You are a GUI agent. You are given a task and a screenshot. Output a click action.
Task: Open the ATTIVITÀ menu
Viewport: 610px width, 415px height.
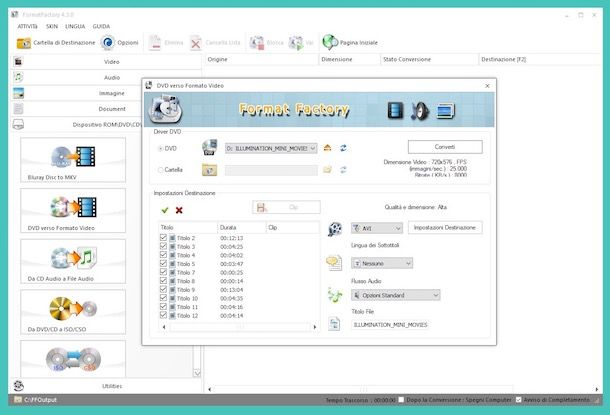pos(27,26)
